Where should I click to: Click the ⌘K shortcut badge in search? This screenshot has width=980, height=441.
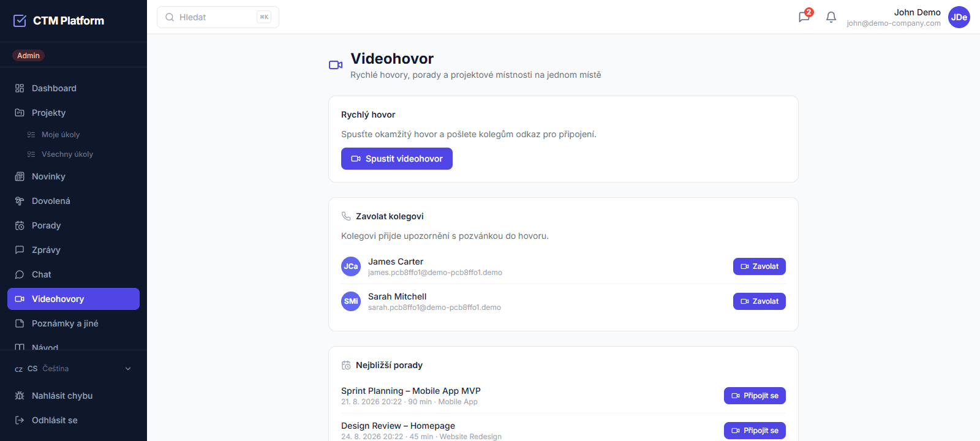tap(264, 17)
